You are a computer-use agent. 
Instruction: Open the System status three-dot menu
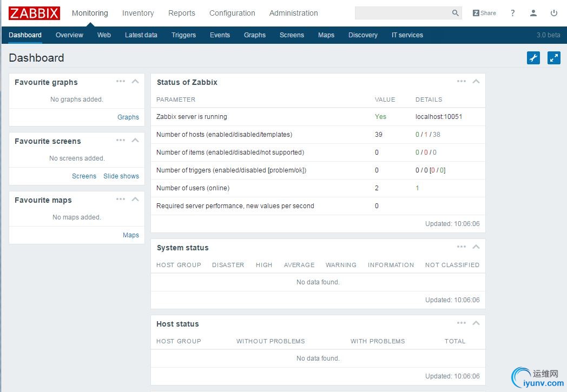[x=461, y=247]
